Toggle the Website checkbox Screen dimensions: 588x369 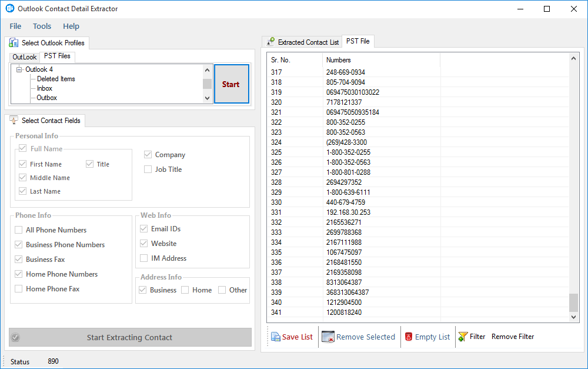pos(143,243)
